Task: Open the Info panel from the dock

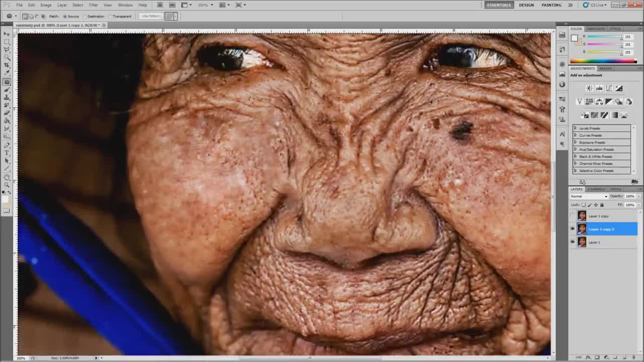Action: pyautogui.click(x=562, y=84)
